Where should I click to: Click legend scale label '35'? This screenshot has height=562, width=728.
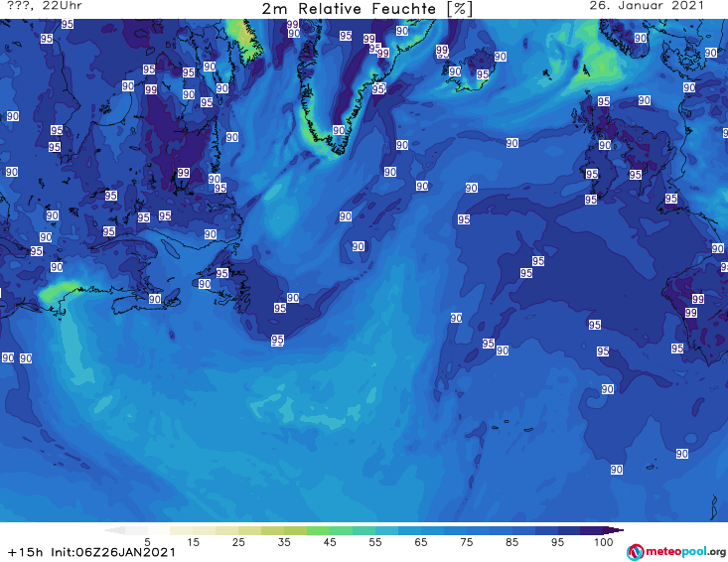point(284,542)
